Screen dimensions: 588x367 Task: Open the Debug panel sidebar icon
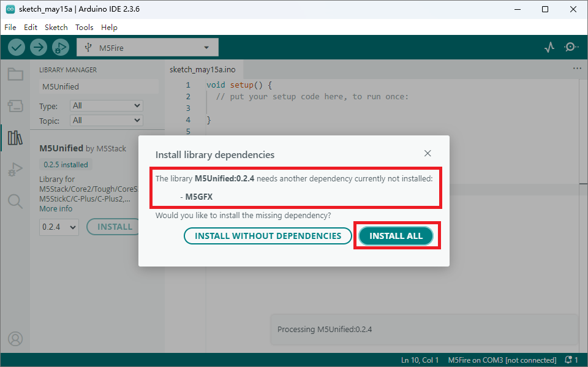click(15, 170)
